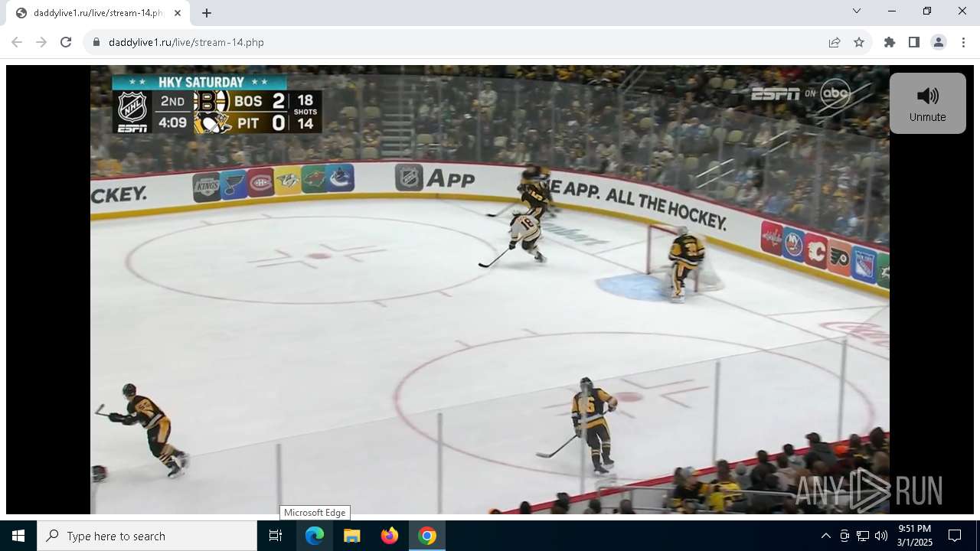Launch Firefox from taskbar

coord(390,536)
